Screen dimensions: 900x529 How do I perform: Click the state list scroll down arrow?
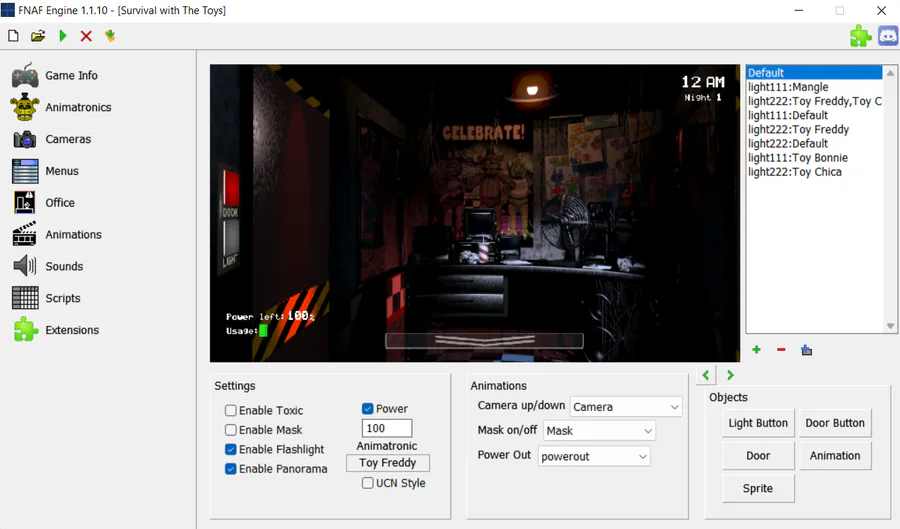coord(890,326)
